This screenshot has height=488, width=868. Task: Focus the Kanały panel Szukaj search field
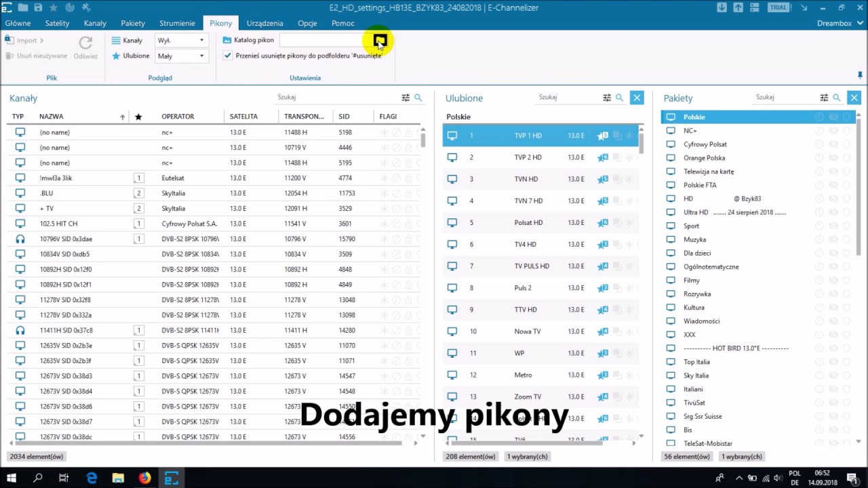tap(337, 98)
